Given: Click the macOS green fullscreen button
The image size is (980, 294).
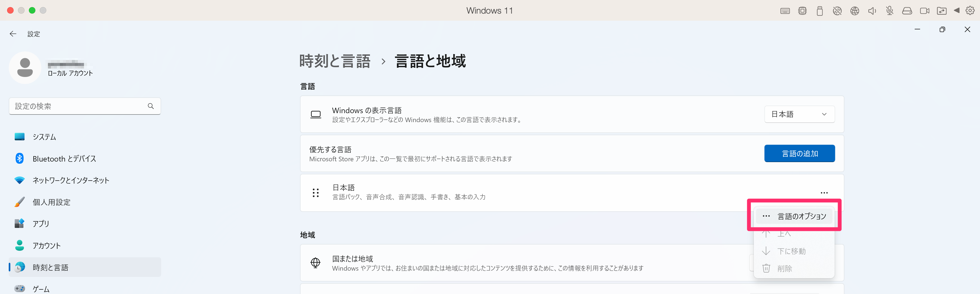Looking at the screenshot, I should 32,10.
